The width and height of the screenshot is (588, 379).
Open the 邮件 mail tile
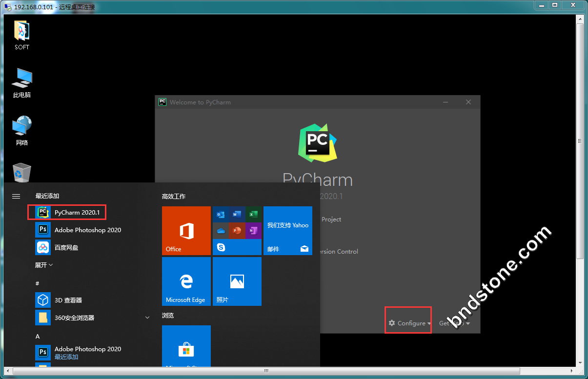click(287, 230)
